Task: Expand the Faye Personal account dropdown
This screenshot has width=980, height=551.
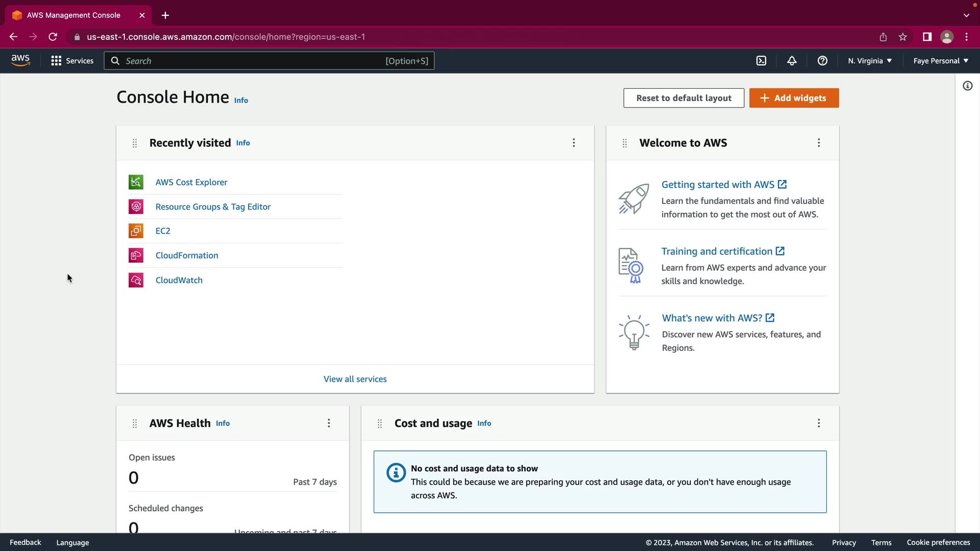Action: [940, 61]
